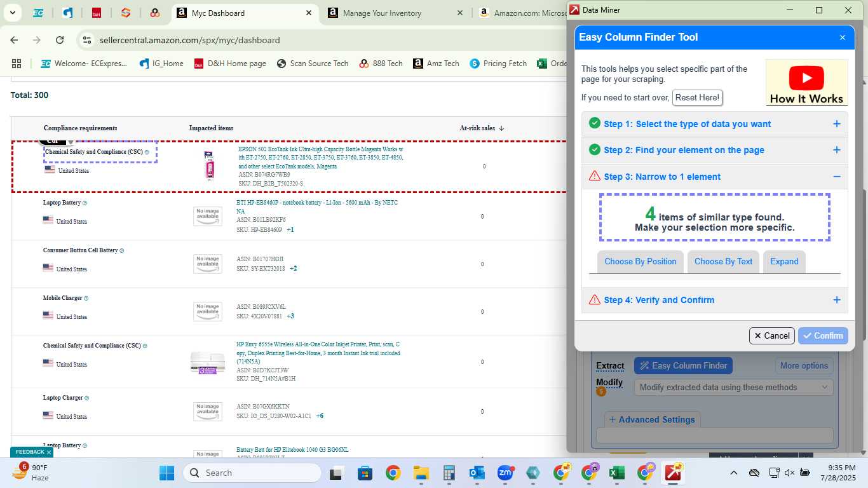
Task: Open the apps grid in bookmarks bar
Action: point(17,64)
